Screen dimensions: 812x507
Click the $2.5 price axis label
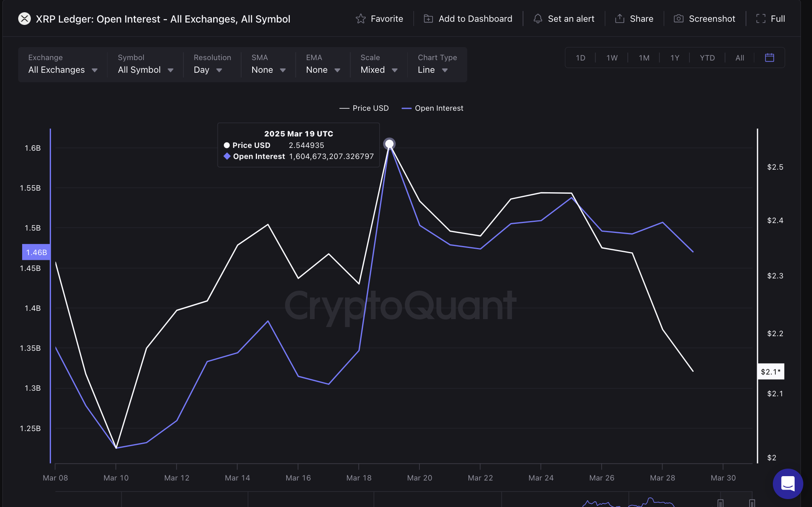775,167
